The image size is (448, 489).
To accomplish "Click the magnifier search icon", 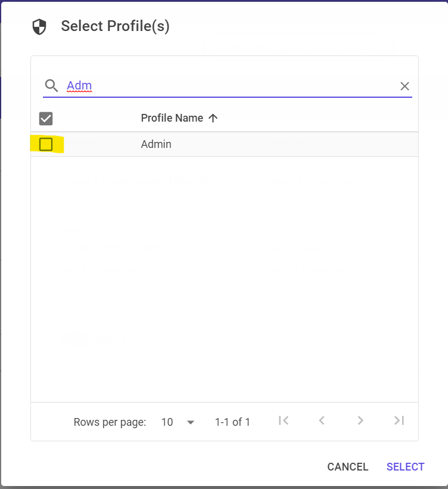I will point(51,86).
